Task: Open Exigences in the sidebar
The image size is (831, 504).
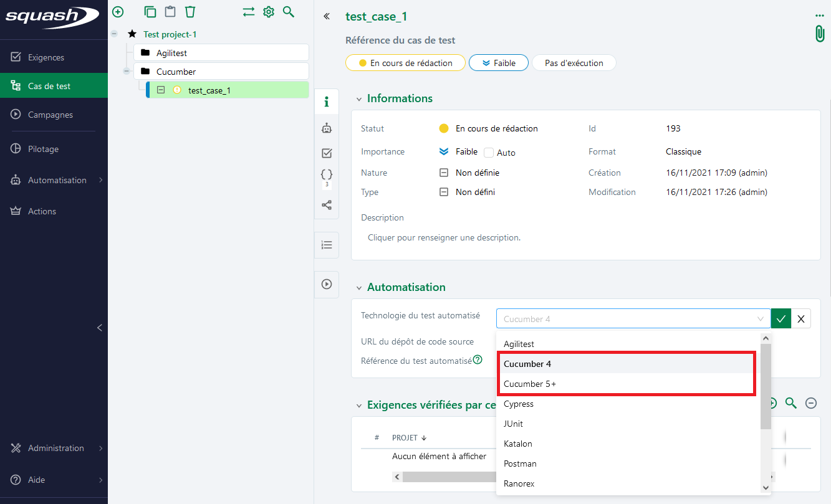Action: [46, 57]
